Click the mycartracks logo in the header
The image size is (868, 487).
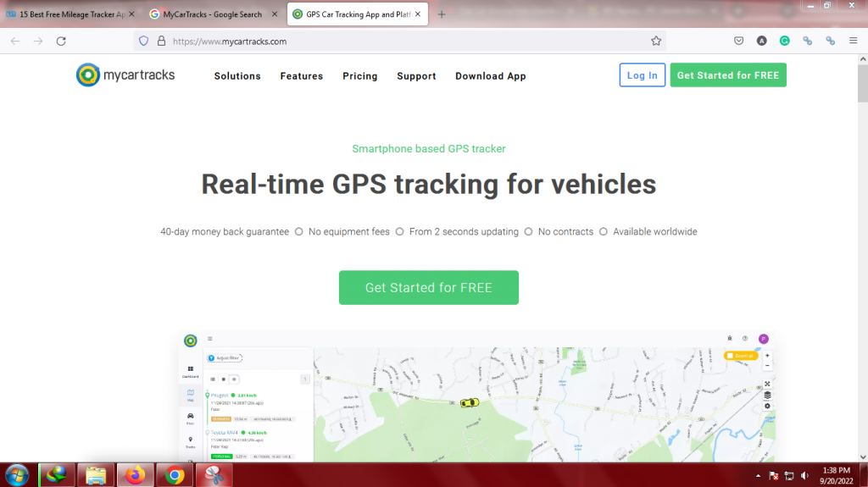[x=125, y=75]
